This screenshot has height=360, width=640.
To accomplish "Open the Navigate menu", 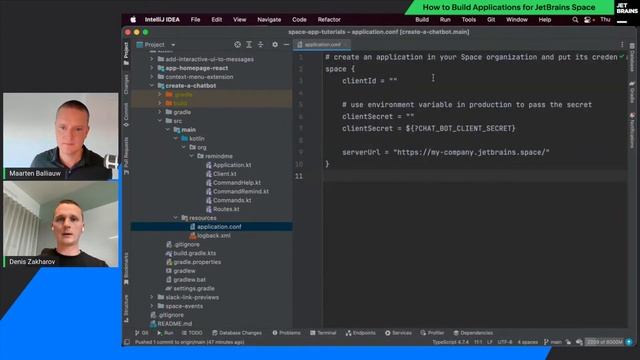I will [269, 20].
